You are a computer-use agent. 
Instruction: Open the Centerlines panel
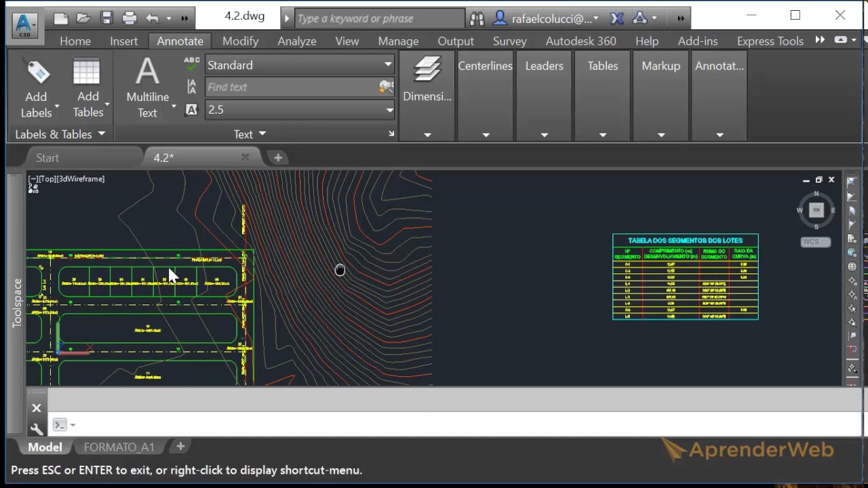(486, 96)
